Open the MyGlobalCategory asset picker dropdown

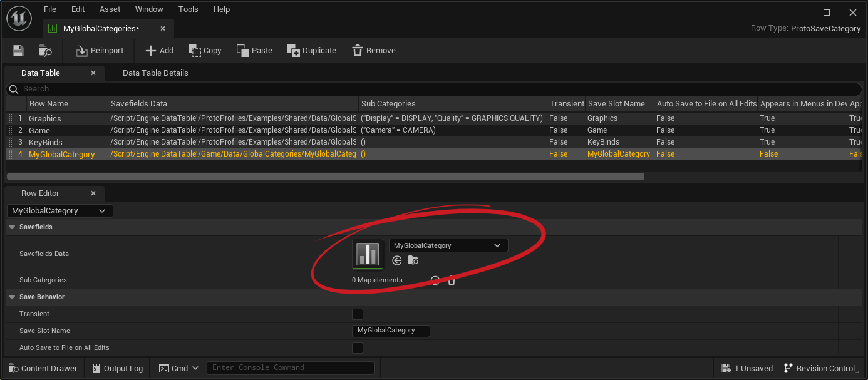tap(448, 245)
